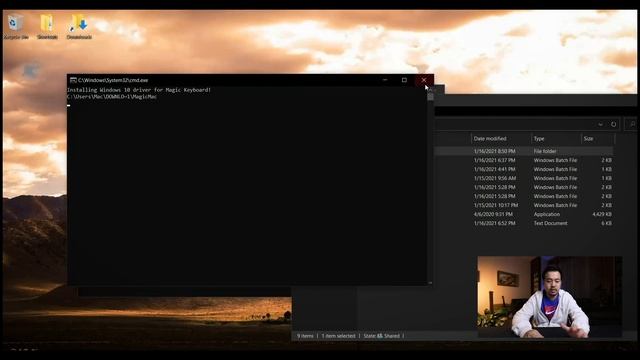Image resolution: width=640 pixels, height=360 pixels.
Task: Select the batch file dated 1/16/2021 6:37 PM
Action: click(x=524, y=160)
